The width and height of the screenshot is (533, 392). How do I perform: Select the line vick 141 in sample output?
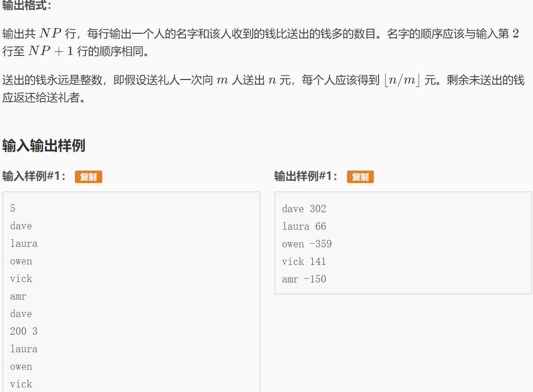304,261
